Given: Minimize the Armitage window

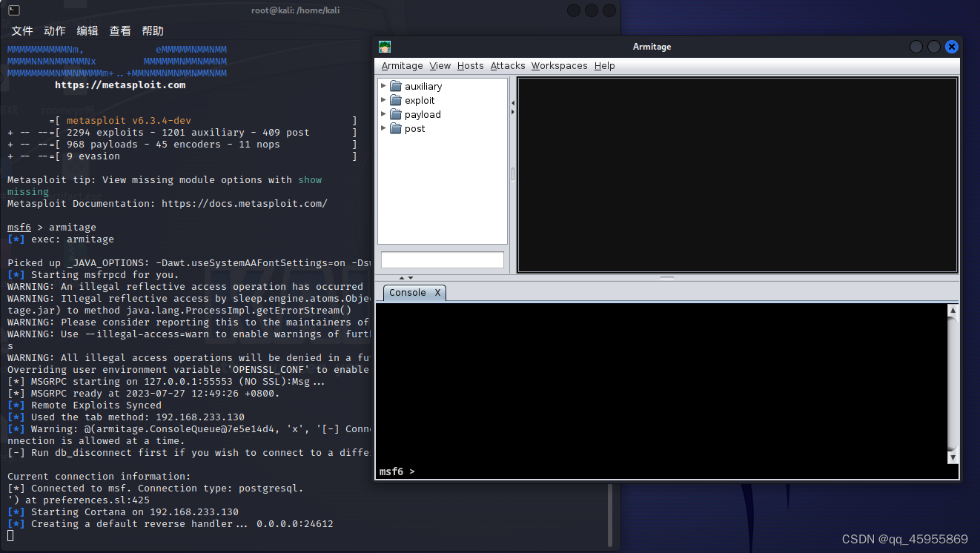Looking at the screenshot, I should coord(916,47).
